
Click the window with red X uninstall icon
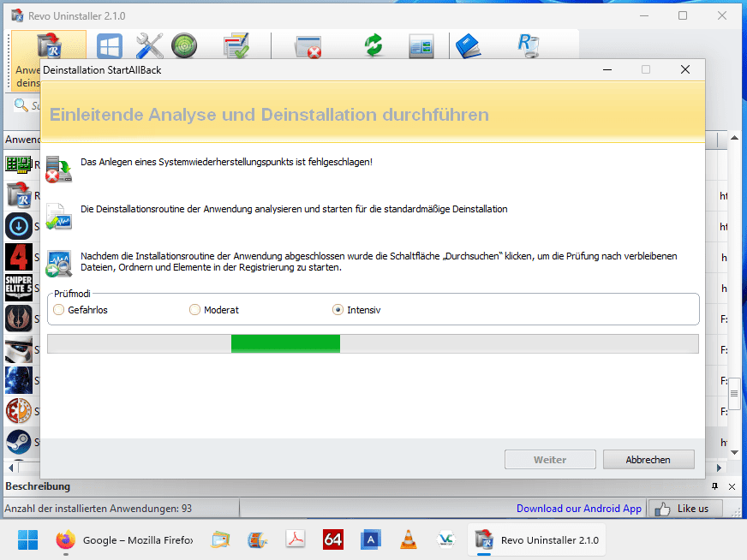308,46
